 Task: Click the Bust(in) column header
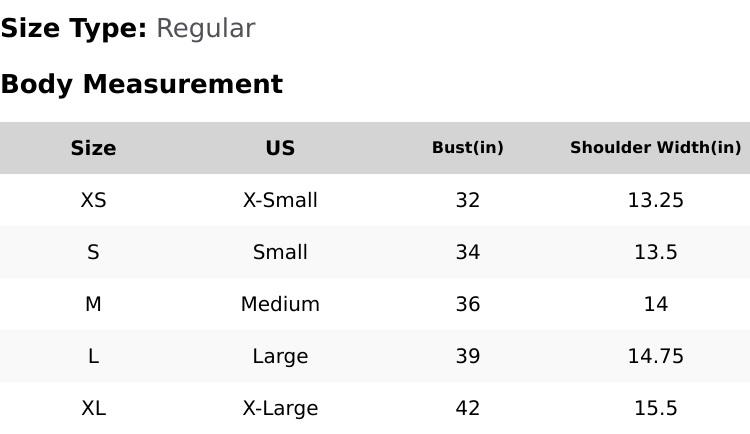467,148
